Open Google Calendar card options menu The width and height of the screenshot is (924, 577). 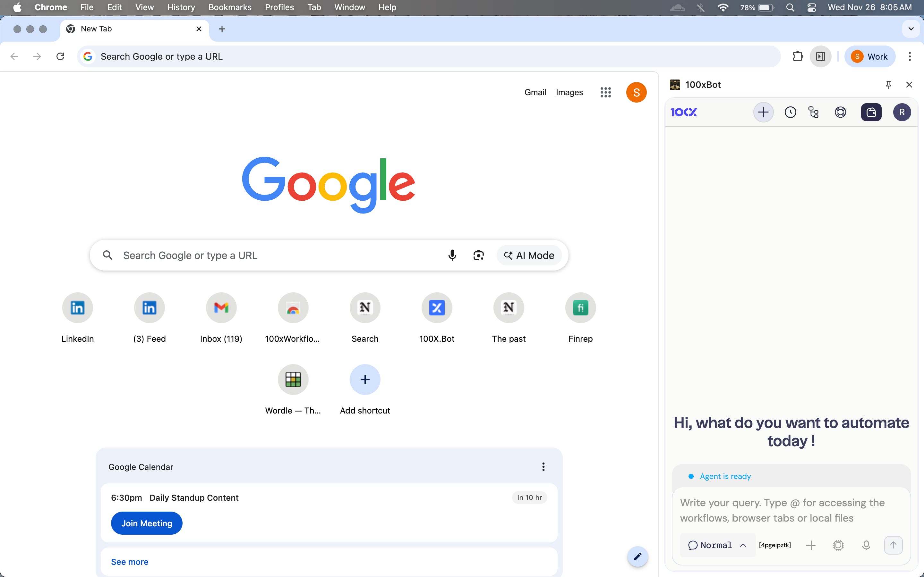[543, 467]
